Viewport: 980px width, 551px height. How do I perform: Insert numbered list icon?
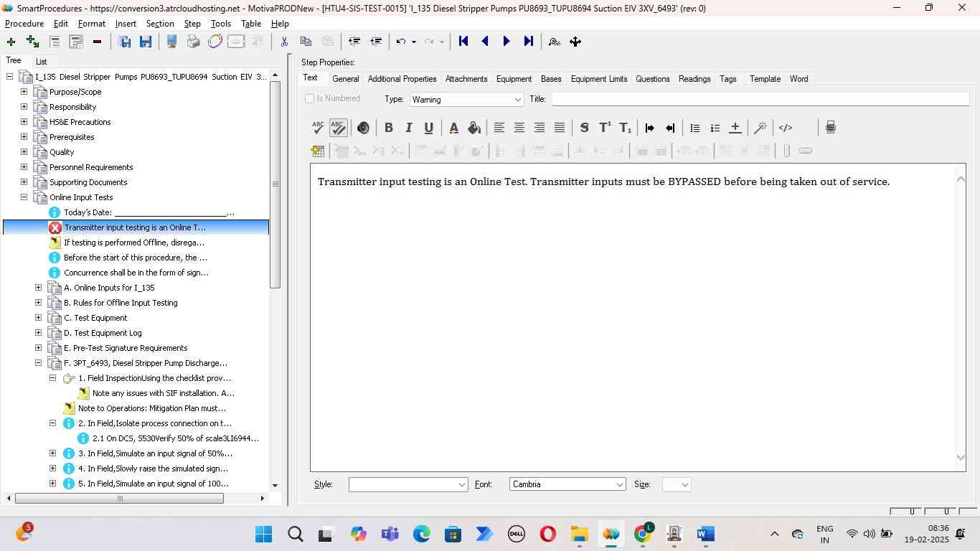click(715, 128)
